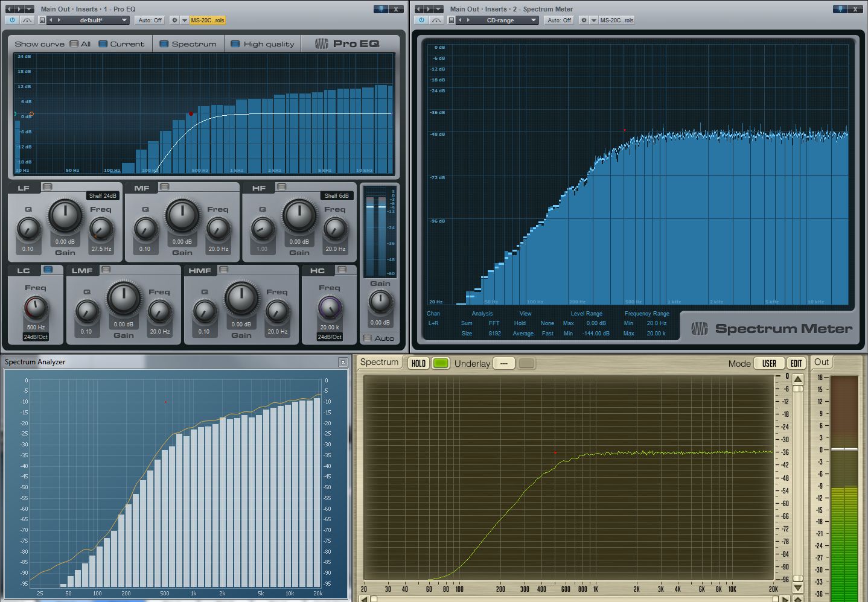The height and width of the screenshot is (602, 868).
Task: Open HF Shelf 6dB type selector
Action: 336,195
